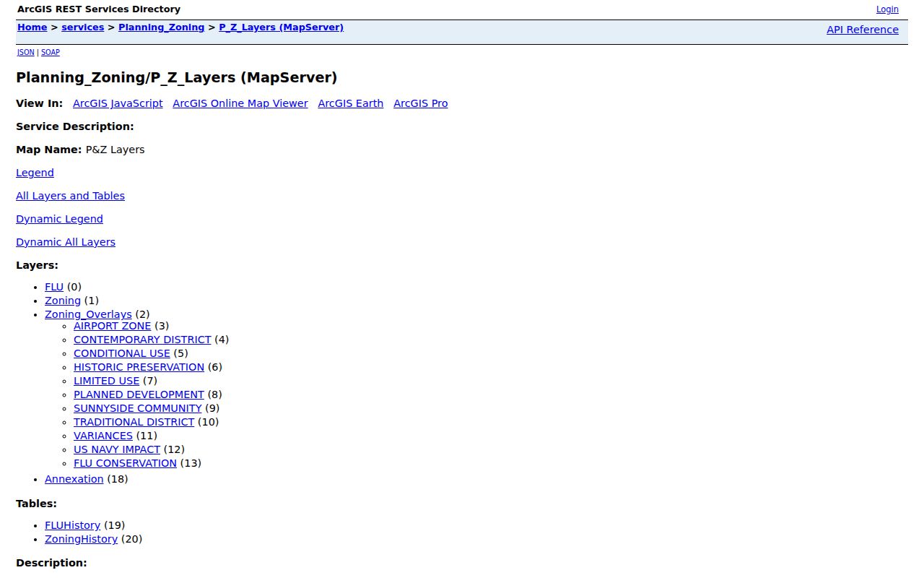924x578 pixels.
Task: Open in ArcGIS Online Map Viewer
Action: [240, 103]
